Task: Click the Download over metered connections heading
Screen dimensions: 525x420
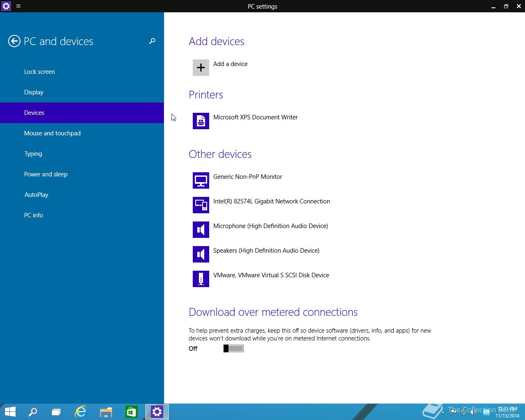Action: point(273,312)
